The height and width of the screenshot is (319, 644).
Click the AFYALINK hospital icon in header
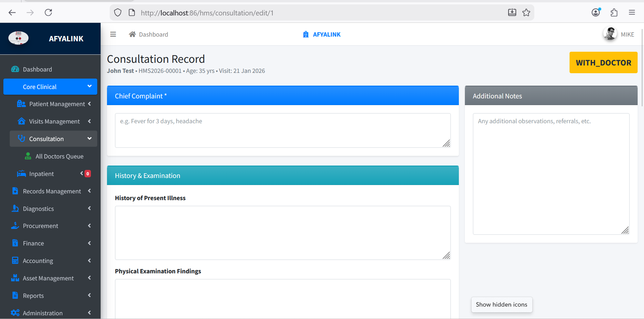click(306, 34)
